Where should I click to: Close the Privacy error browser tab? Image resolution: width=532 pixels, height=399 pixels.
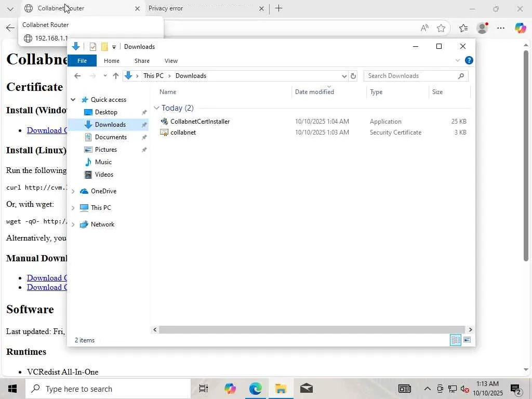pyautogui.click(x=261, y=9)
